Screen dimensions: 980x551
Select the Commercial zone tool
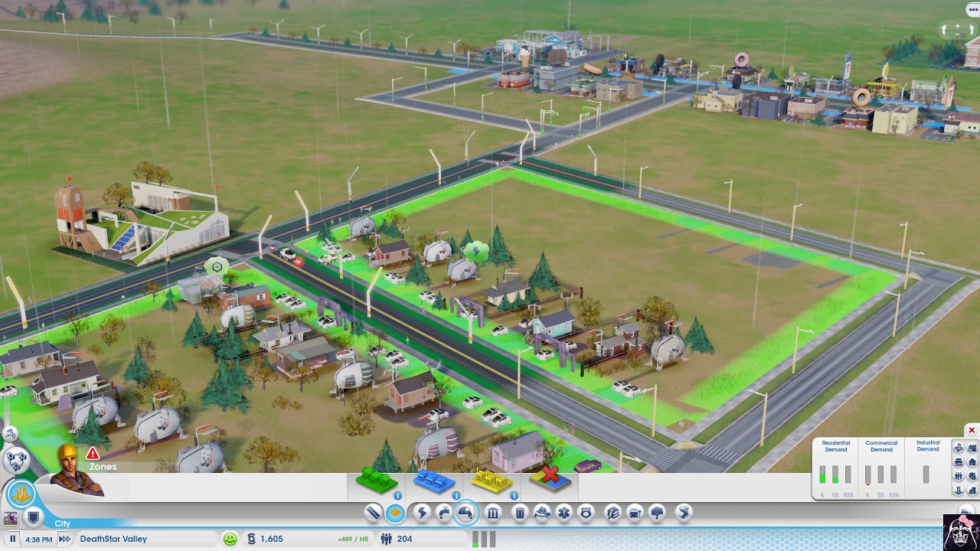tap(435, 482)
